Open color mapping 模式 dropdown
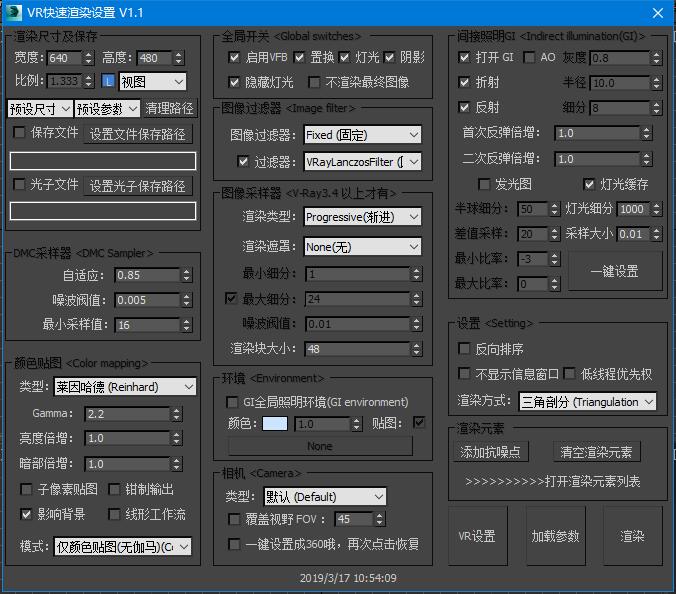 pyautogui.click(x=123, y=547)
